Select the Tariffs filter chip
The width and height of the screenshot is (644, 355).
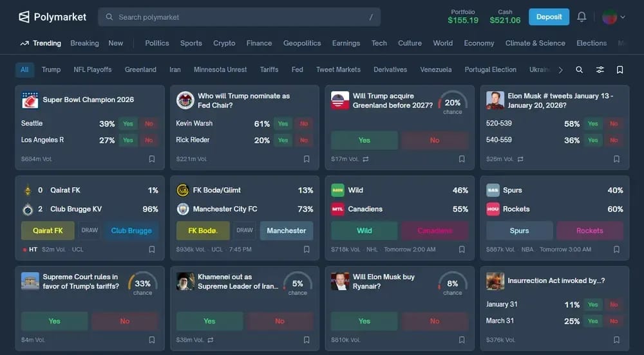click(269, 69)
